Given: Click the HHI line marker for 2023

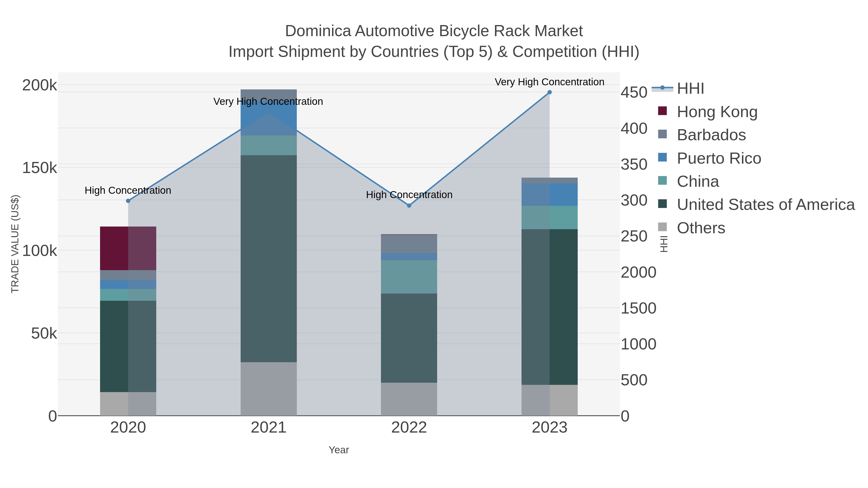Looking at the screenshot, I should [x=549, y=92].
